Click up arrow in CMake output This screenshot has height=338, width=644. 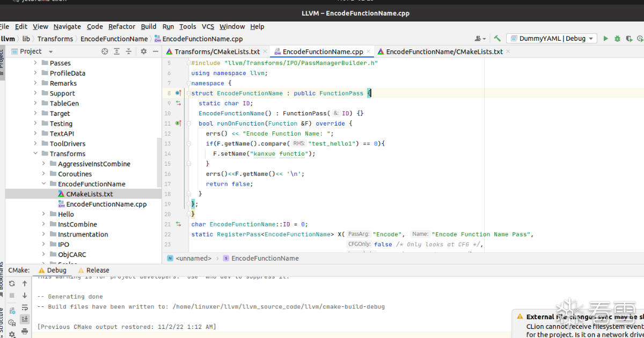25,283
